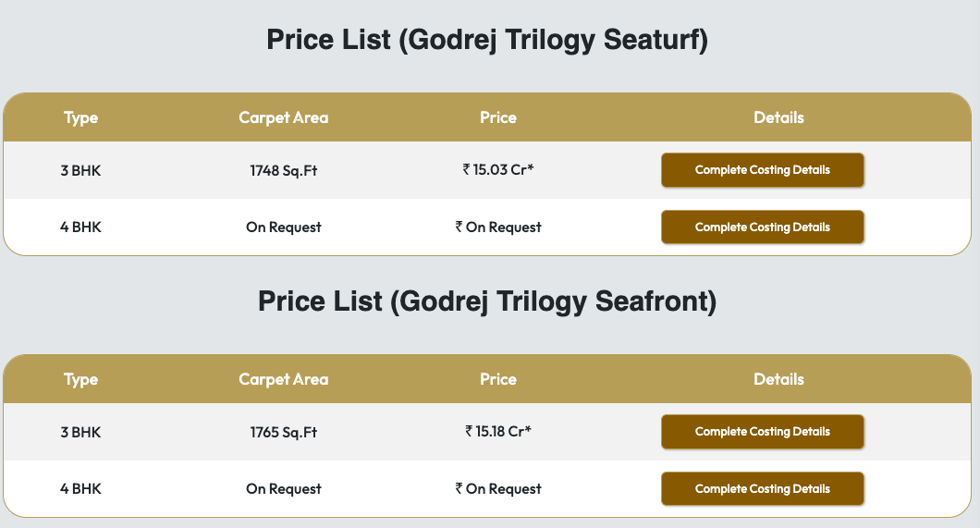Screen dimensions: 980x528
Task: Click the Details column header in Seafront table
Action: point(778,379)
